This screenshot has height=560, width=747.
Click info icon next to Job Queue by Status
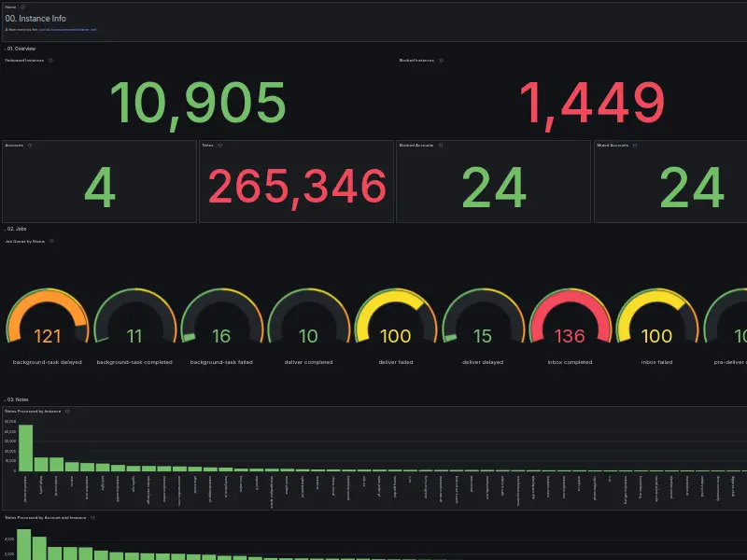click(x=51, y=242)
